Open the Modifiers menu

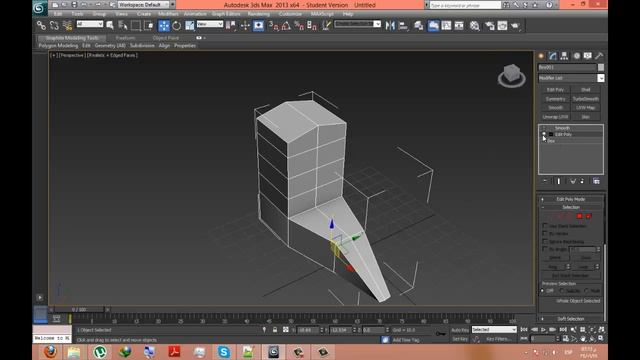pos(168,14)
